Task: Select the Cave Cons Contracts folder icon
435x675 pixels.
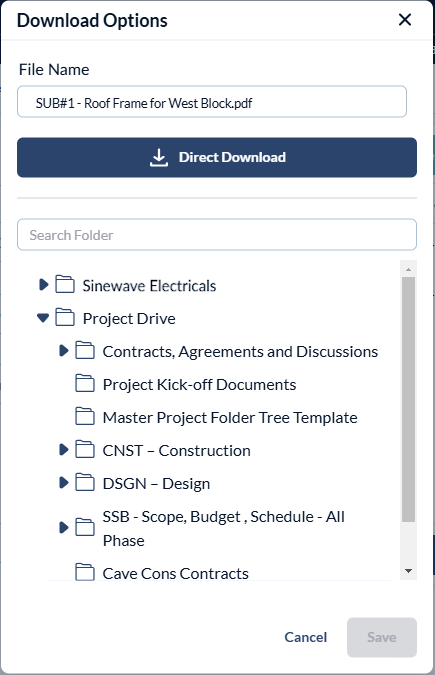Action: click(85, 572)
